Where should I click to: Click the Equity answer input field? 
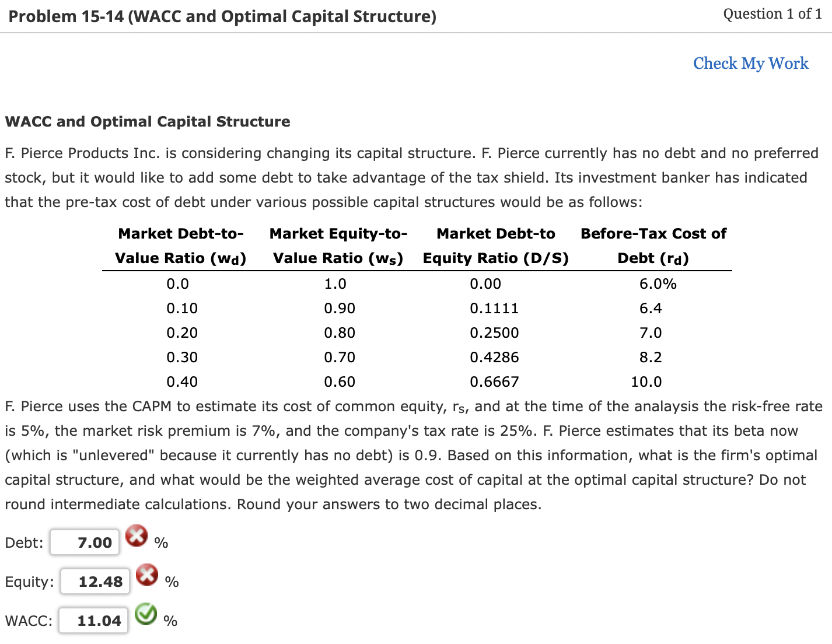click(95, 582)
